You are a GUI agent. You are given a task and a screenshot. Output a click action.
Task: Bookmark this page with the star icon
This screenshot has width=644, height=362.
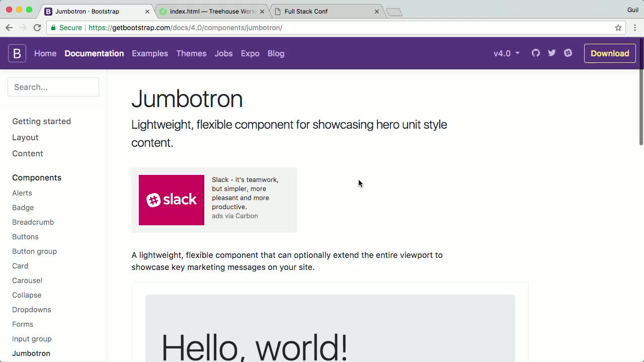click(618, 28)
